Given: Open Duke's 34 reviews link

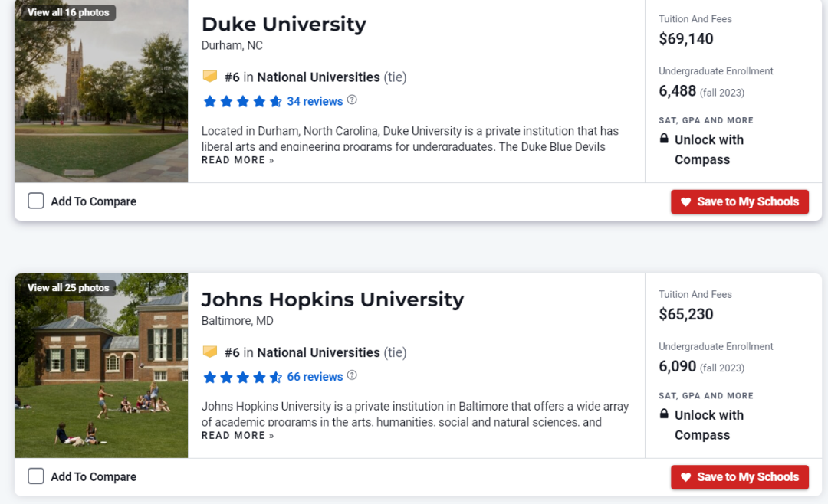Looking at the screenshot, I should pyautogui.click(x=314, y=101).
